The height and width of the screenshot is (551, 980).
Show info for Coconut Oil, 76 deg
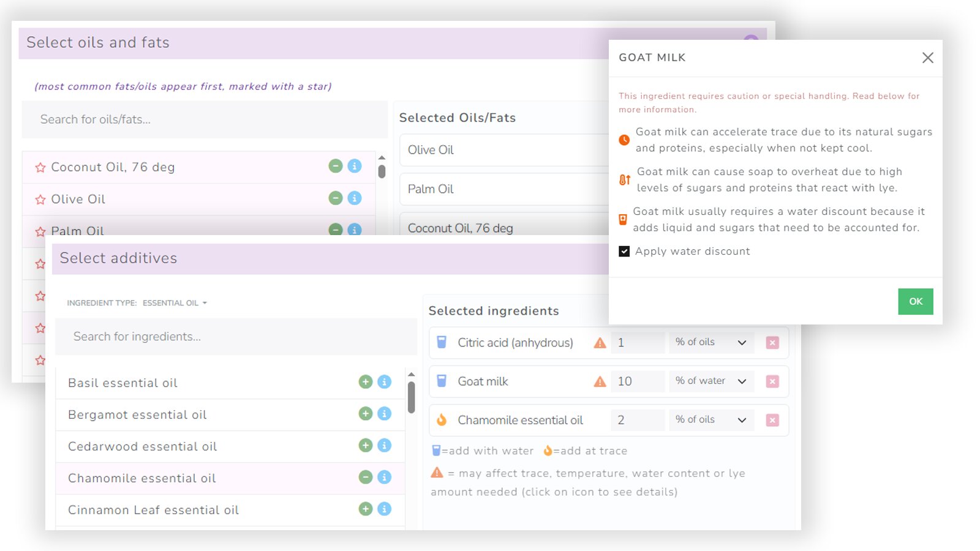(x=355, y=166)
